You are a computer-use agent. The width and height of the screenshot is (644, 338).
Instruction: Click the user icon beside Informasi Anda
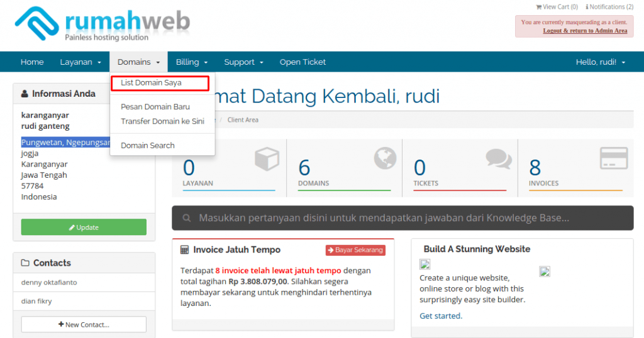(x=25, y=94)
